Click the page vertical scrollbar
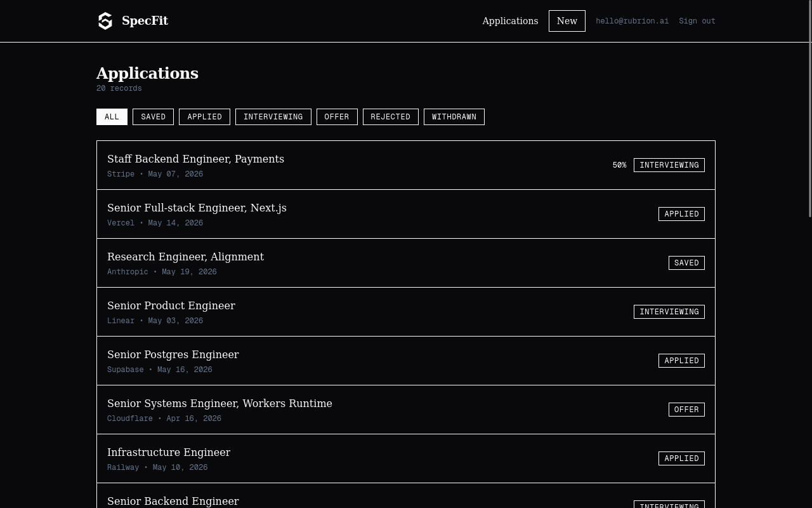812x508 pixels. [x=809, y=109]
